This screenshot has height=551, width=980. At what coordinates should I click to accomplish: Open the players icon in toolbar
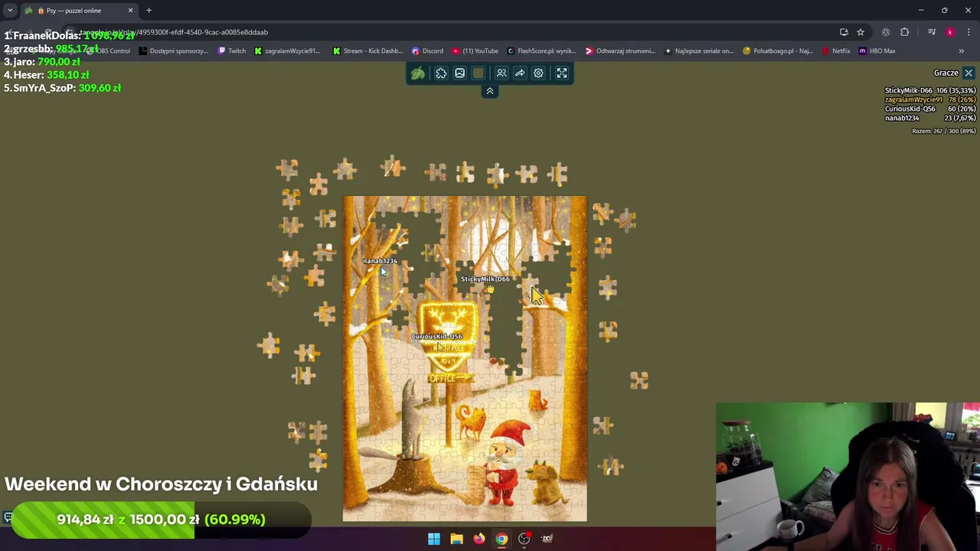(501, 73)
